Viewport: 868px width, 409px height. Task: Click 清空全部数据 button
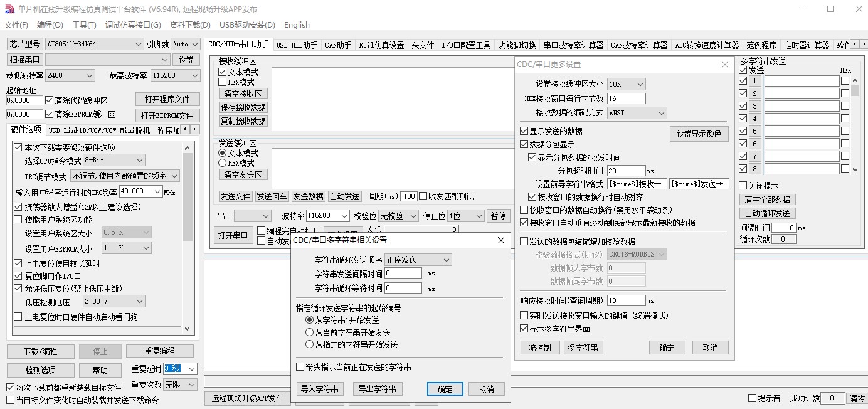coord(767,199)
